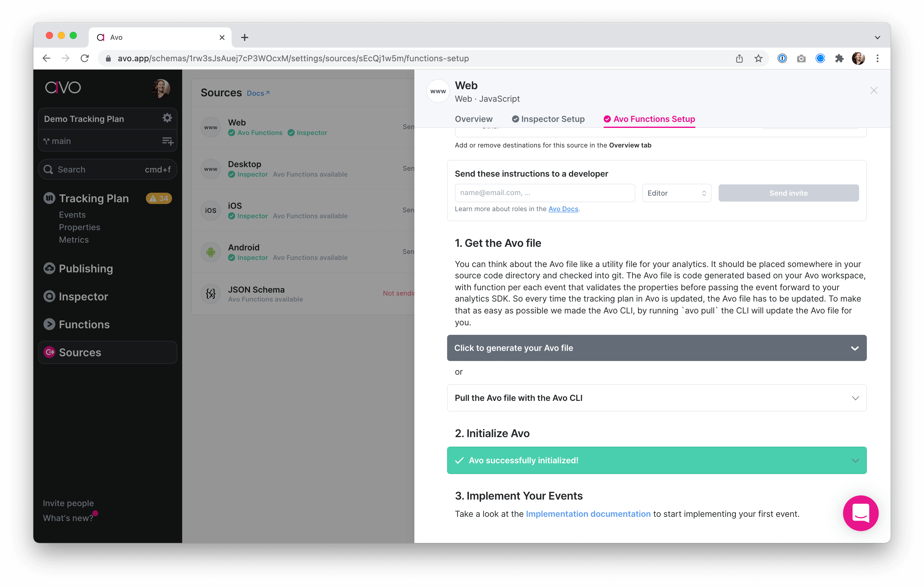Switch to the Overview tab

tap(474, 119)
